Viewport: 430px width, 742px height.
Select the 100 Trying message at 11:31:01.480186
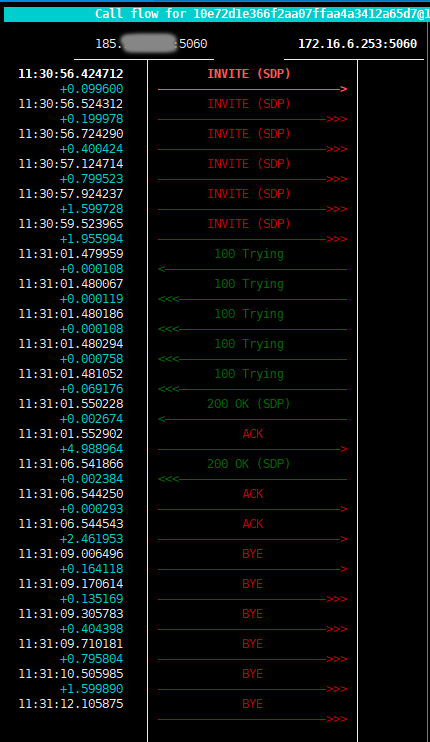[x=249, y=314]
